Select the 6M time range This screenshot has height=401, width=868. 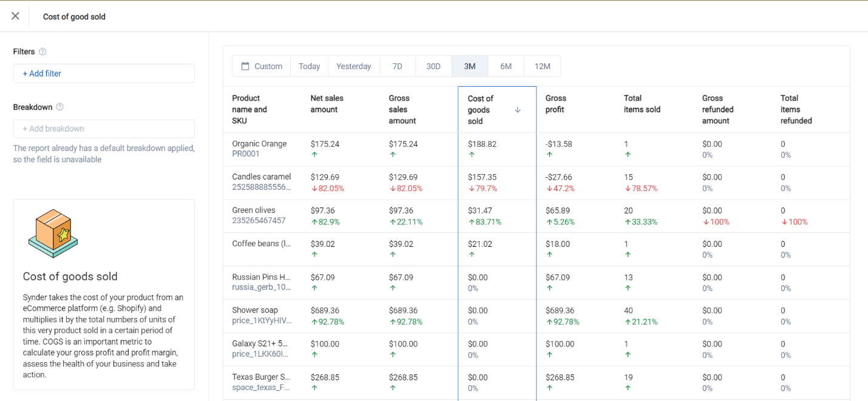tap(506, 66)
